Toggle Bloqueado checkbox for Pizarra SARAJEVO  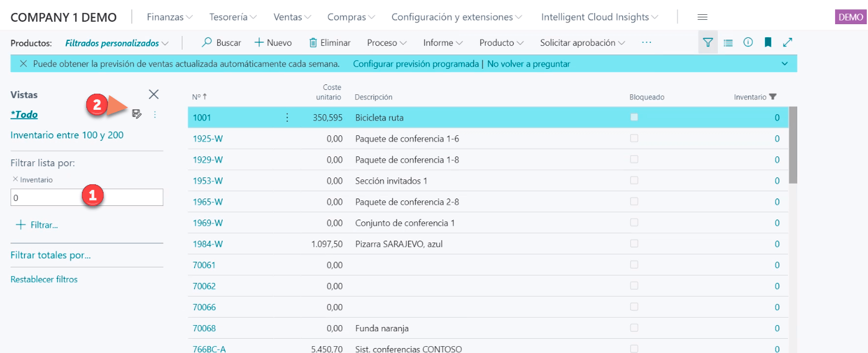[x=634, y=244]
